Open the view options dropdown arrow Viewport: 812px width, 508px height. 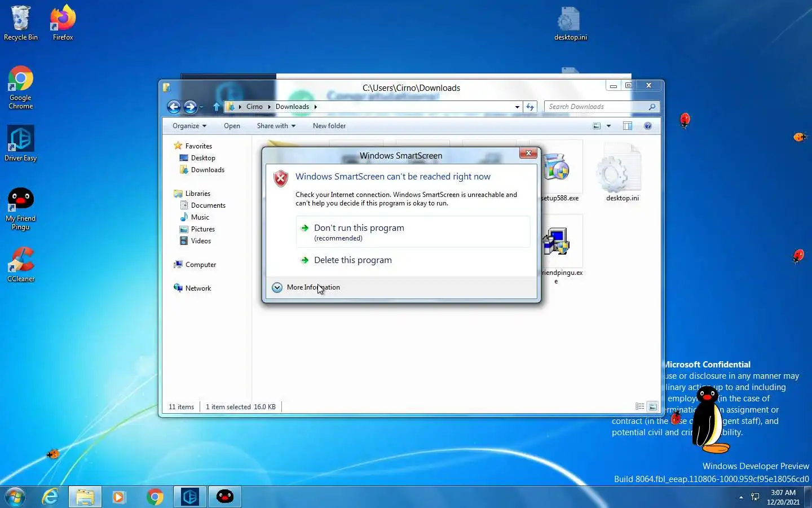click(608, 126)
